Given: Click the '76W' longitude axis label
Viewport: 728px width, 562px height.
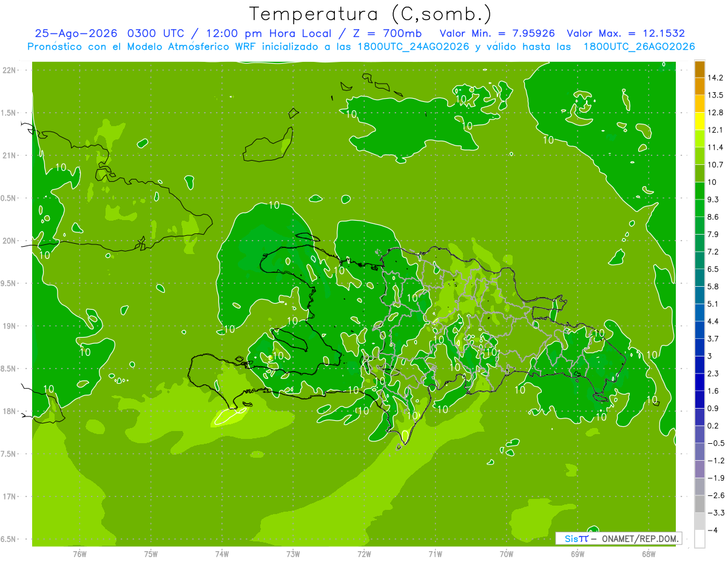Looking at the screenshot, I should click(x=79, y=554).
